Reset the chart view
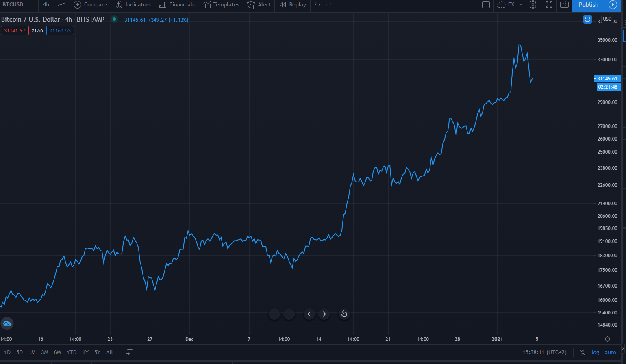 pyautogui.click(x=344, y=314)
